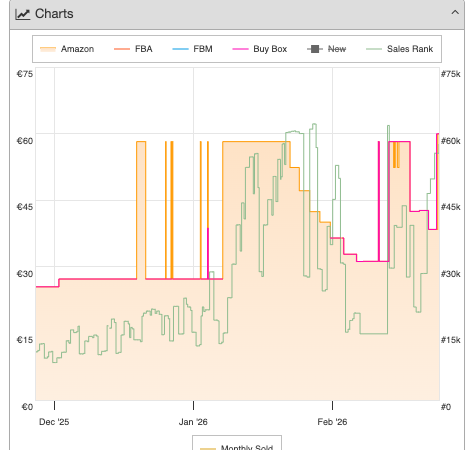Click the #15k rank axis label

click(x=451, y=340)
